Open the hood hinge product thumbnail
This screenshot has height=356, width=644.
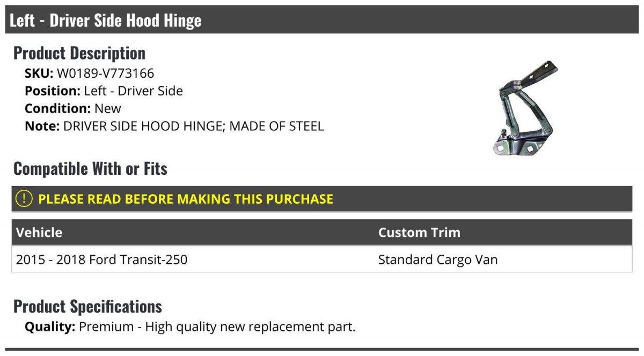(525, 108)
